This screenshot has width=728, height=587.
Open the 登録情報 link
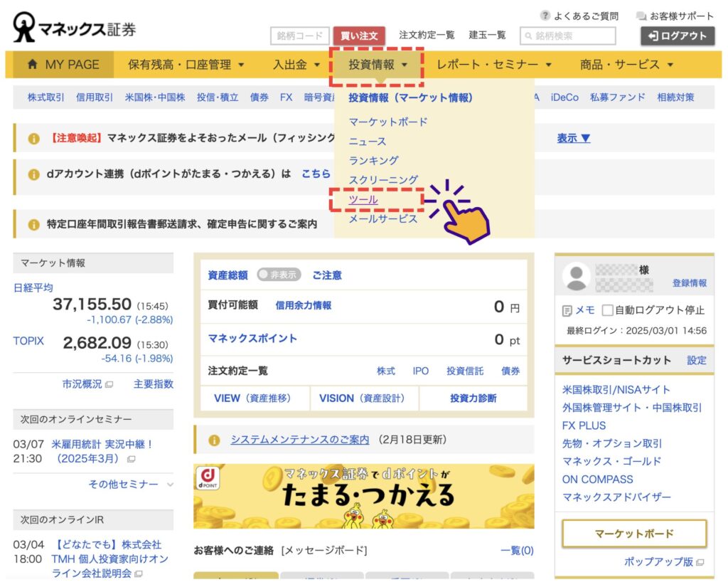point(690,283)
